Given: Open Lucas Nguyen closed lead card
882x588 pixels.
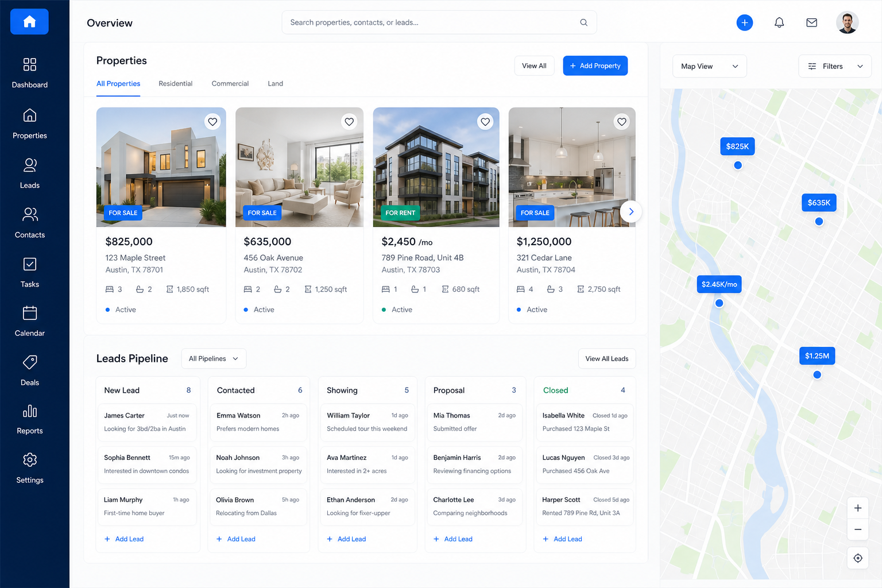Looking at the screenshot, I should (x=585, y=464).
